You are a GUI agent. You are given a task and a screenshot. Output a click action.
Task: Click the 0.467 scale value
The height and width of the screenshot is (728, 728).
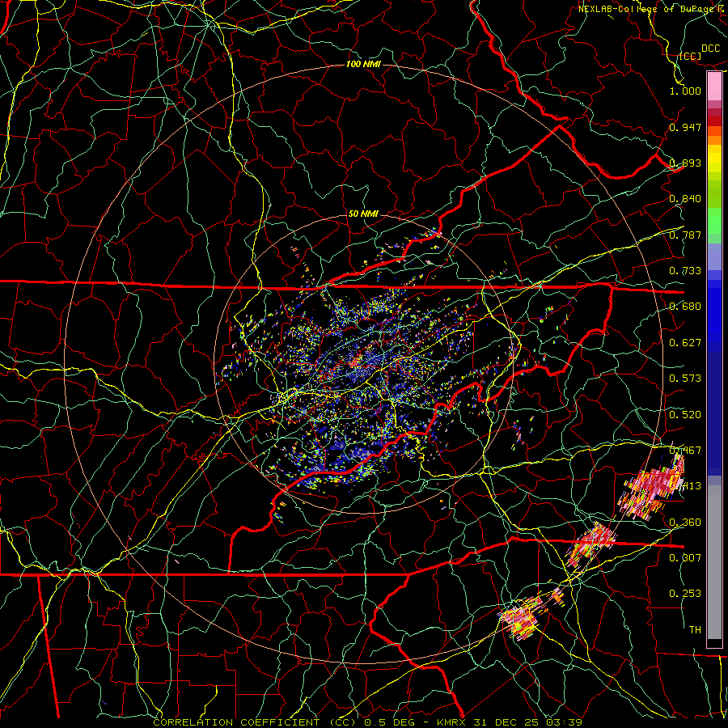685,451
